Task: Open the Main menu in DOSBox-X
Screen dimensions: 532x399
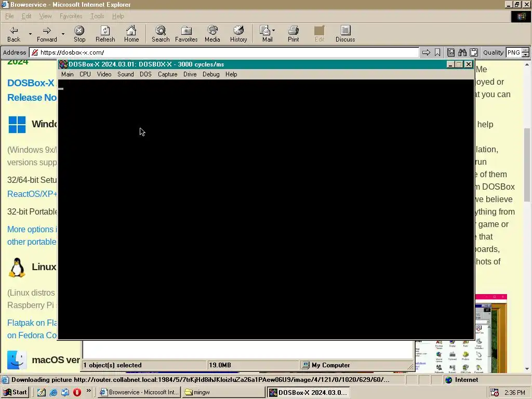Action: (67, 74)
